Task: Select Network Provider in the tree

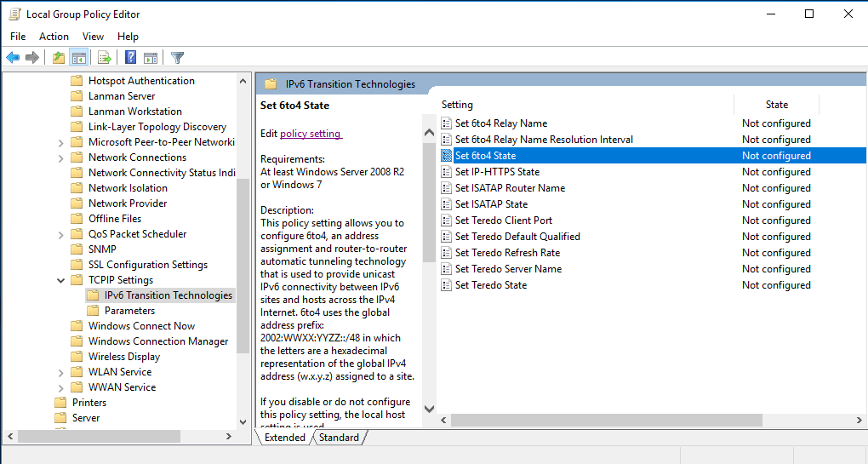Action: [128, 203]
